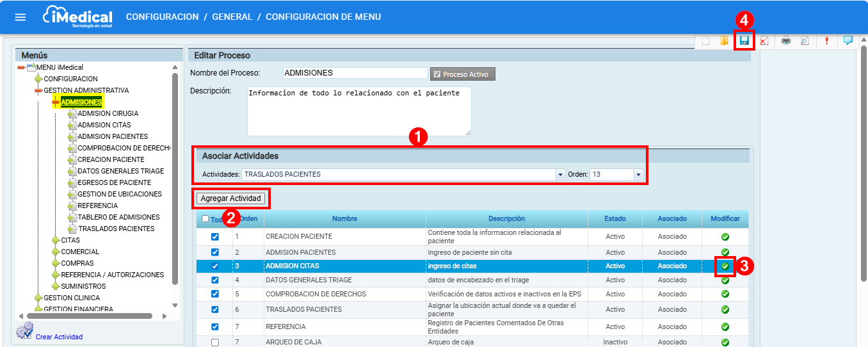
Task: Open the Orden dropdown arrow
Action: coord(638,174)
